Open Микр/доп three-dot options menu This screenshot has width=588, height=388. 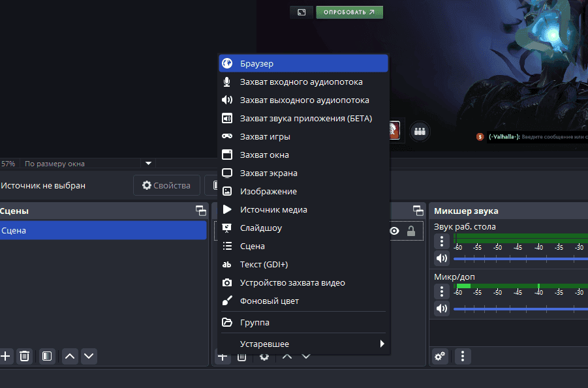442,291
